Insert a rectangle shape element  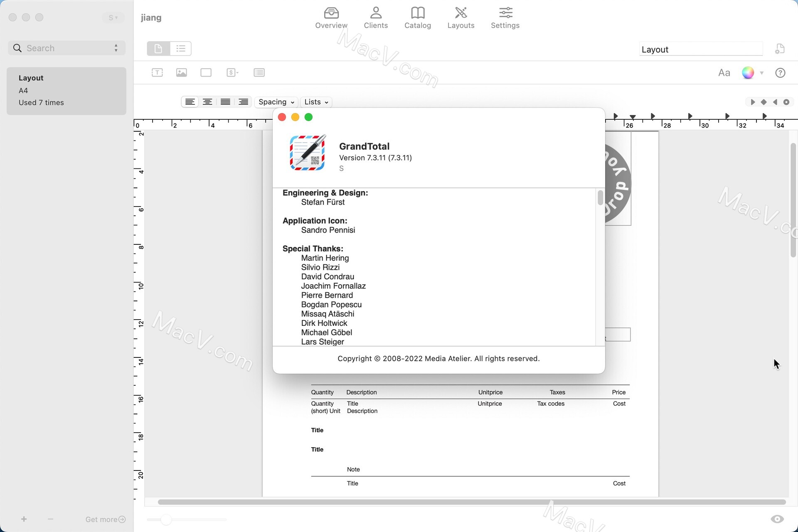(206, 72)
